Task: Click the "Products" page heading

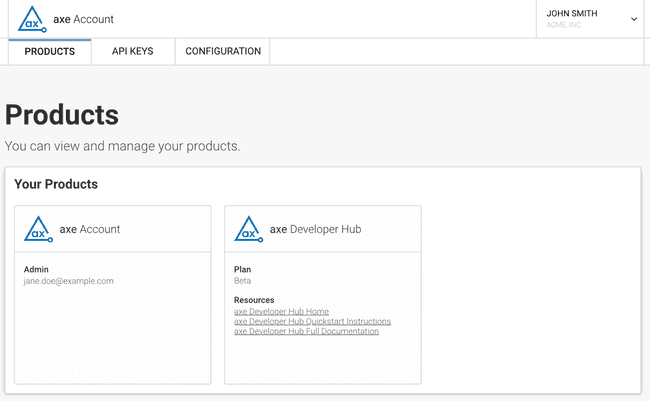Action: (62, 115)
